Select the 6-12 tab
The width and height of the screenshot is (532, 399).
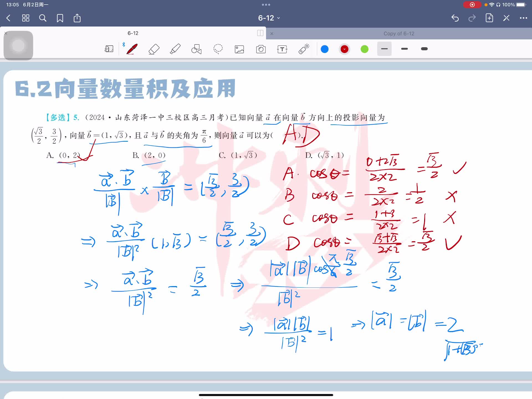pyautogui.click(x=133, y=33)
